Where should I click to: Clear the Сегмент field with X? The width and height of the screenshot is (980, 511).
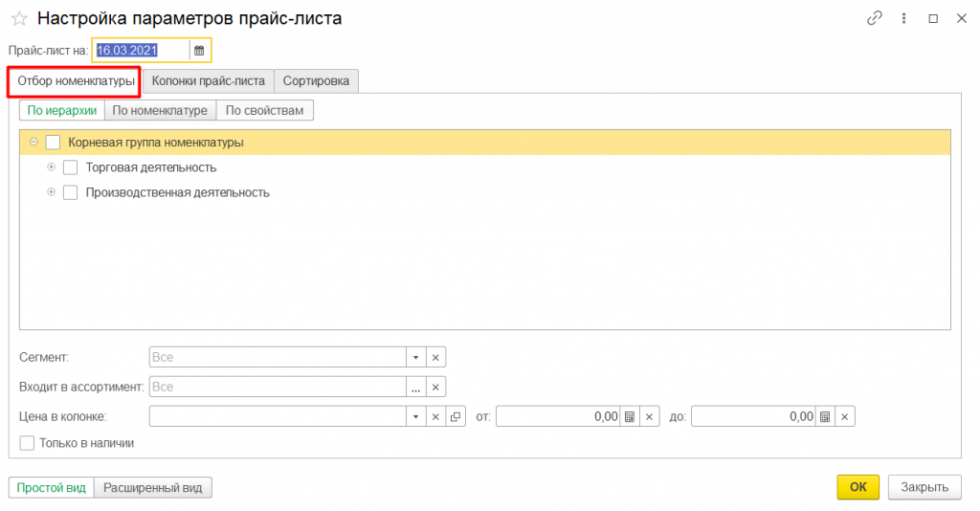(x=435, y=357)
